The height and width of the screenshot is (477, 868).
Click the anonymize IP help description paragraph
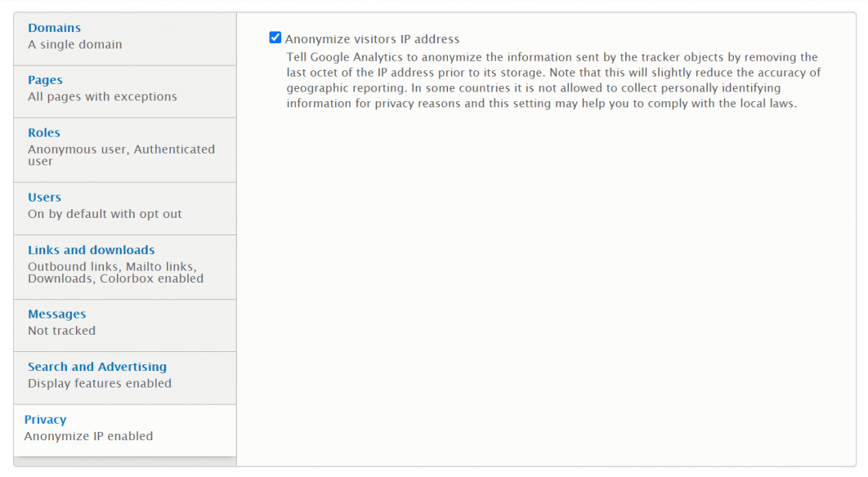pos(553,80)
